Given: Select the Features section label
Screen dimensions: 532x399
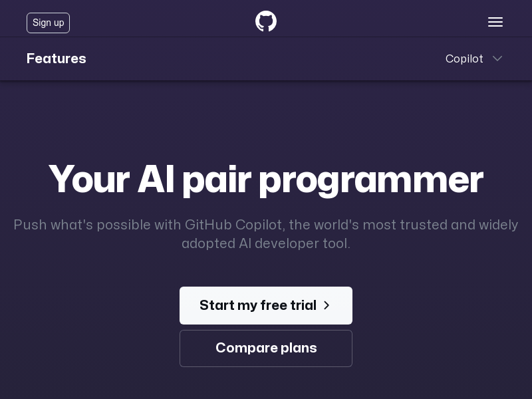Looking at the screenshot, I should click(57, 59).
